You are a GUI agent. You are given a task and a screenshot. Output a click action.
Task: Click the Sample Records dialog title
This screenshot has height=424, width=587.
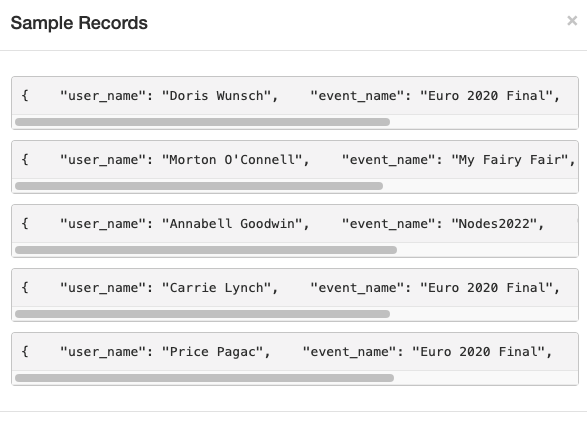[79, 23]
